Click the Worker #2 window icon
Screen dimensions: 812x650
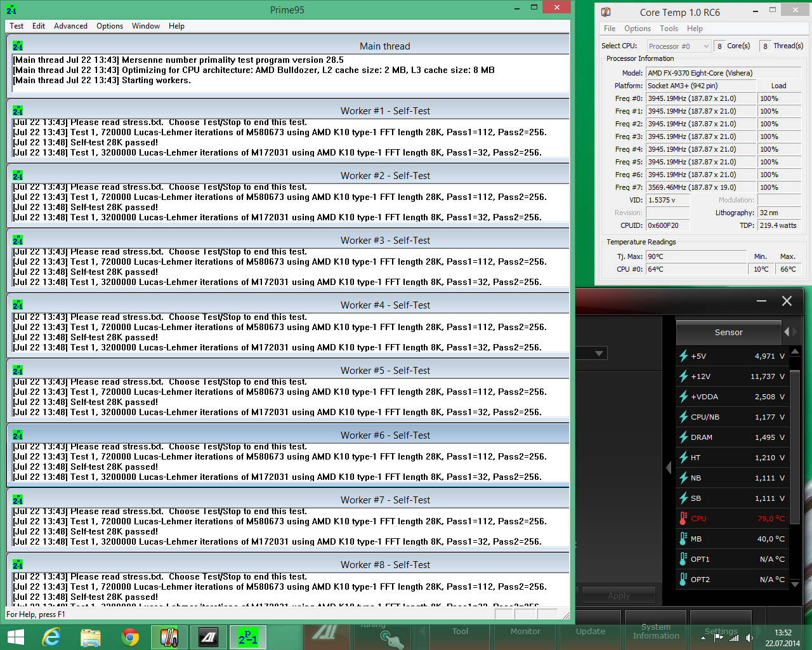pyautogui.click(x=18, y=175)
